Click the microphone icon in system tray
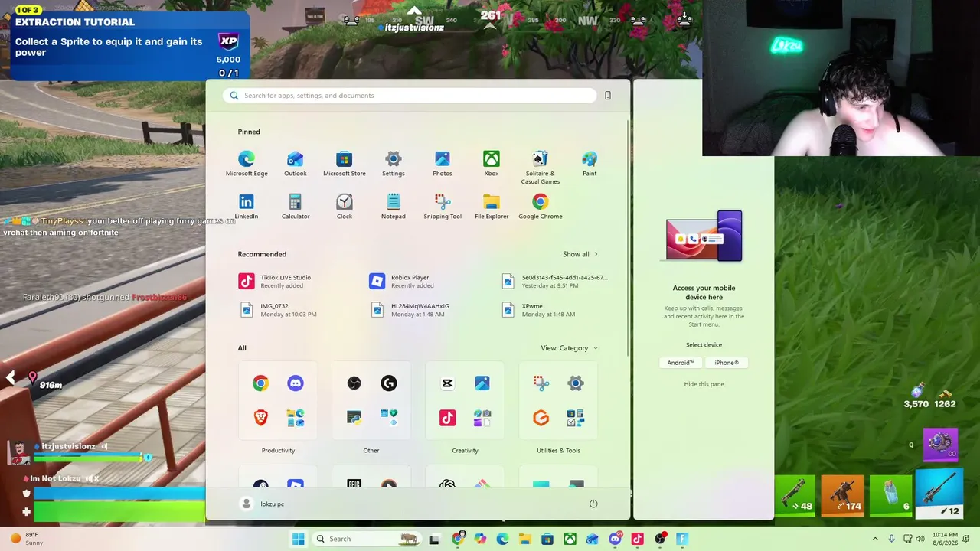The width and height of the screenshot is (980, 551). click(x=891, y=539)
